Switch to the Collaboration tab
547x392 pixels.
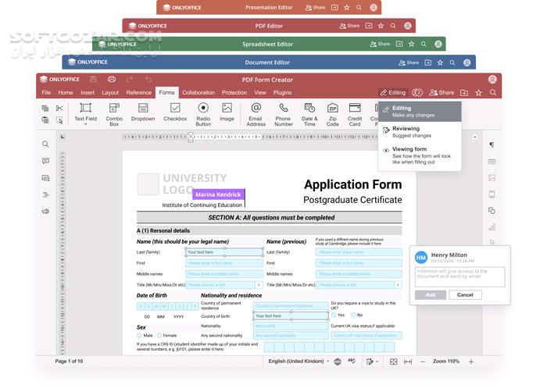click(198, 92)
